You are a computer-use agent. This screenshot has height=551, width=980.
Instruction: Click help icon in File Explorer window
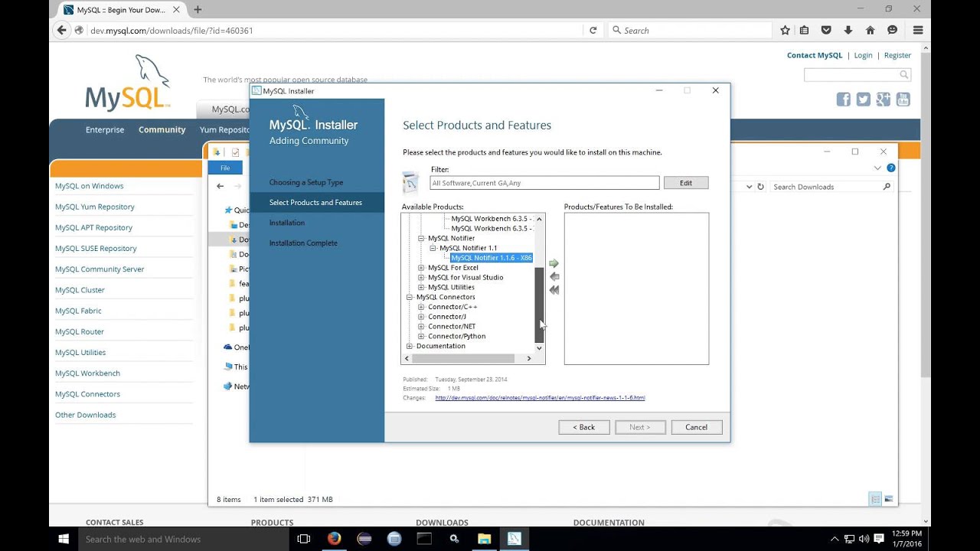point(891,168)
